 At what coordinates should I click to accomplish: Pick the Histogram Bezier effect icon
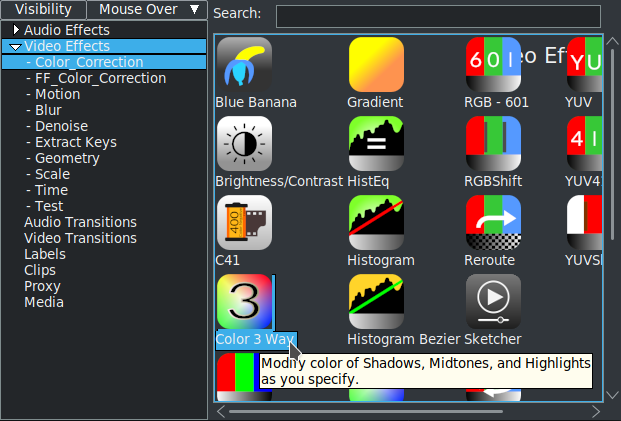pos(376,301)
